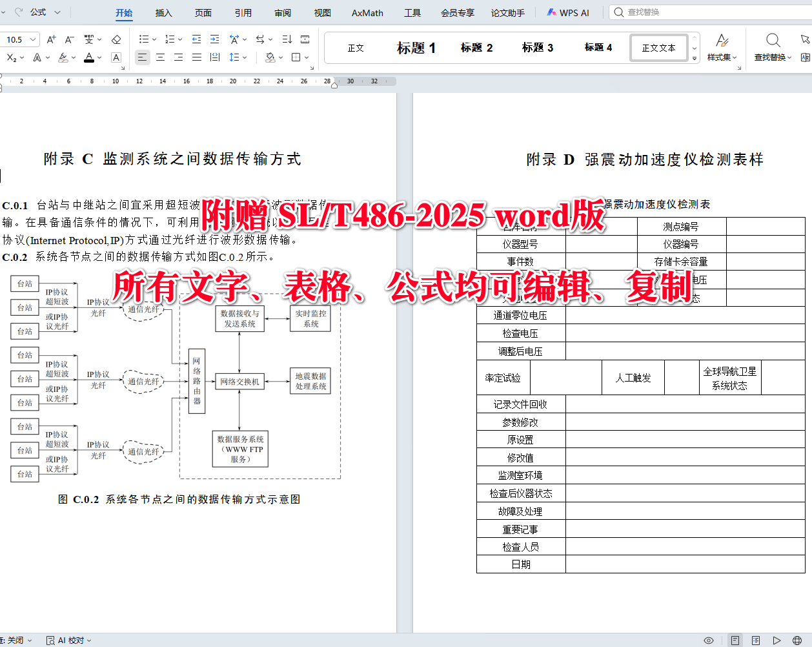Click the 查找替换 search box
The width and height of the screenshot is (812, 647).
(710, 12)
